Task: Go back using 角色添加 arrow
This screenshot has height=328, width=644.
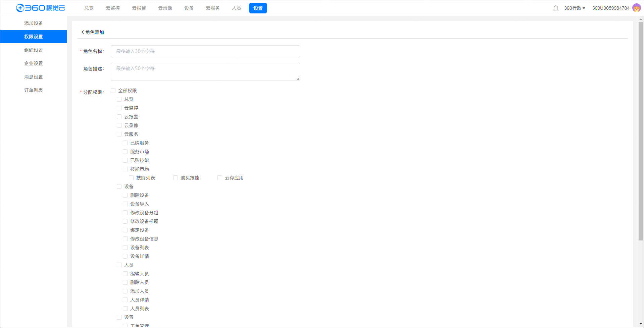Action: pyautogui.click(x=83, y=32)
